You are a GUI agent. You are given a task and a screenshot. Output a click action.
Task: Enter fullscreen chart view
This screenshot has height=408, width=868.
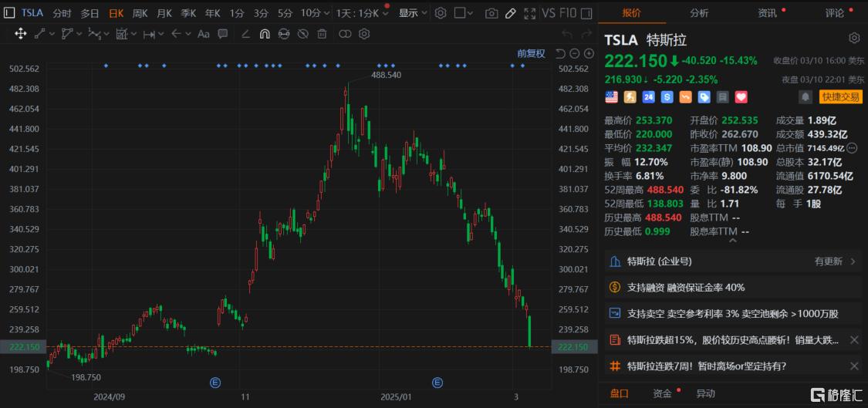click(530, 13)
